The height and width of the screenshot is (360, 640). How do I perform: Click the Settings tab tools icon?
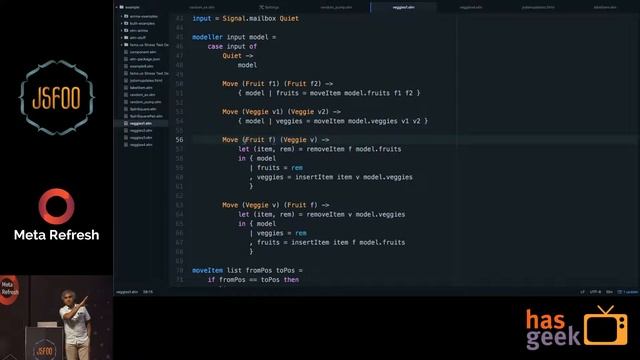(262, 7)
